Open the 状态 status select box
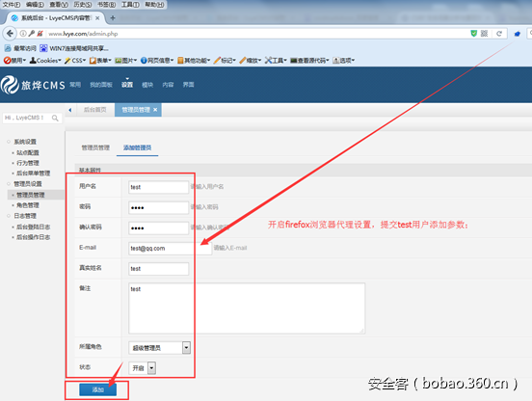Screen dimensions: 532x401 [143, 368]
